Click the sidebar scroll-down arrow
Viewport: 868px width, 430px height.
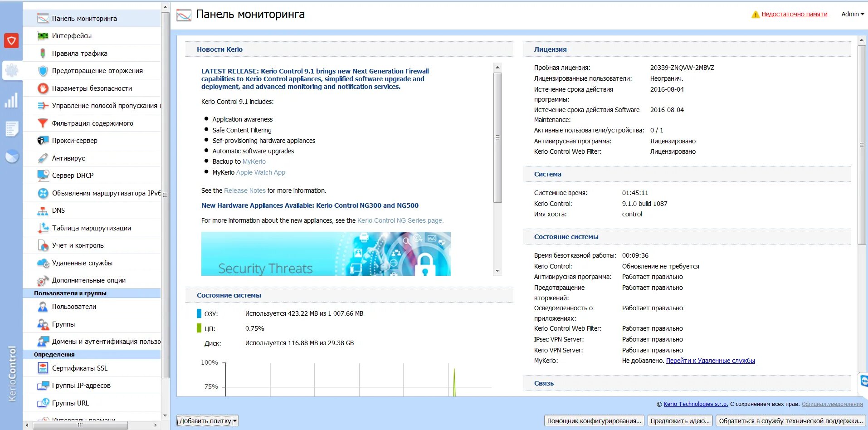pos(165,415)
